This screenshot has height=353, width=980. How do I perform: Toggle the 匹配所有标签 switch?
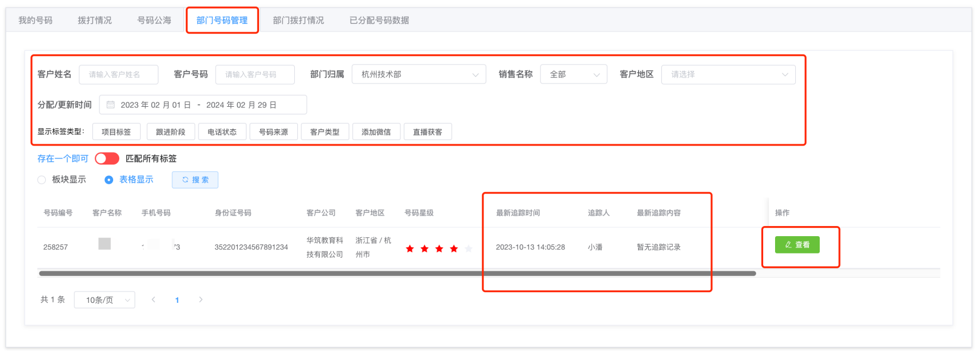107,159
